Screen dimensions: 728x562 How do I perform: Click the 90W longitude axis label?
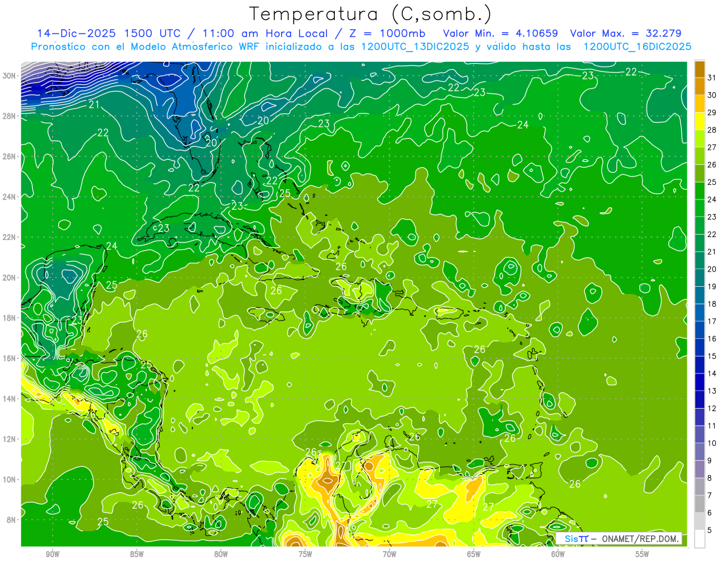[x=52, y=554]
